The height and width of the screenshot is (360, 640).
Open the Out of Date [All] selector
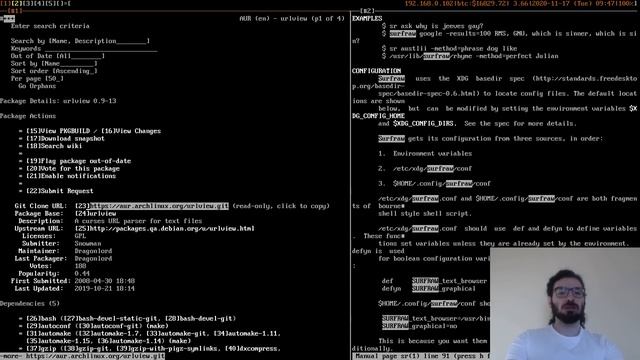click(x=80, y=56)
